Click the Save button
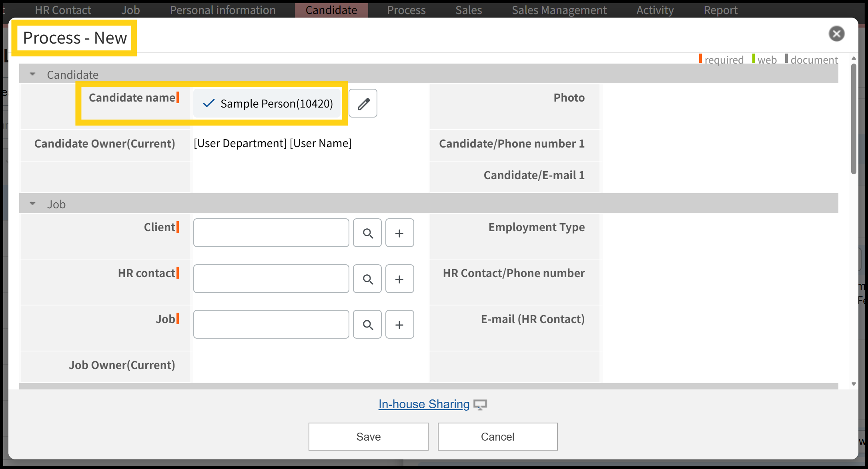This screenshot has width=868, height=469. [x=368, y=437]
